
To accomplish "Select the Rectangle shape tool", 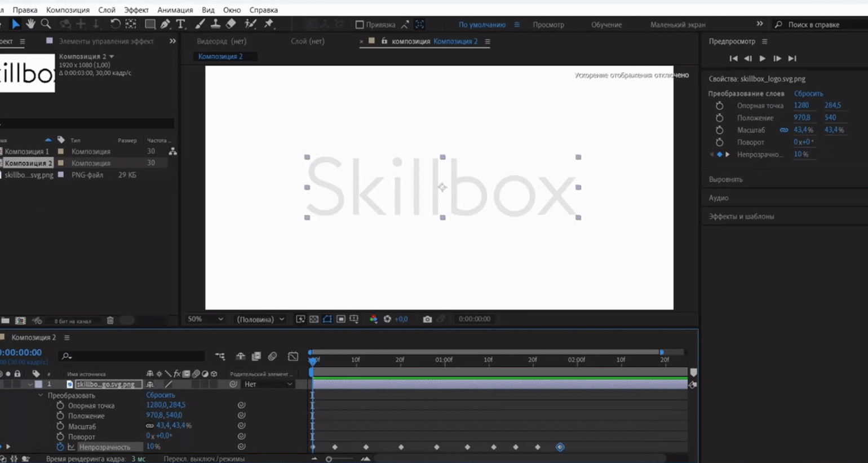I will pyautogui.click(x=150, y=24).
